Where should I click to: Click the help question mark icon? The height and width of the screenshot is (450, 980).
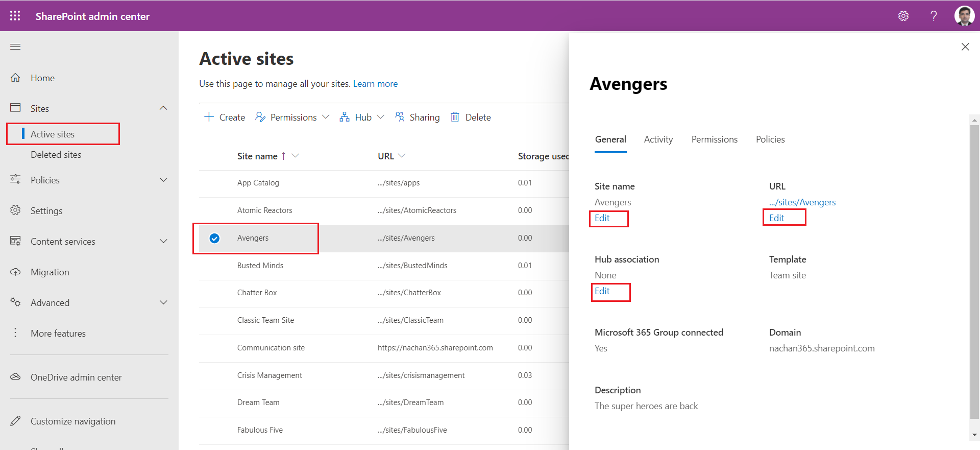(934, 16)
